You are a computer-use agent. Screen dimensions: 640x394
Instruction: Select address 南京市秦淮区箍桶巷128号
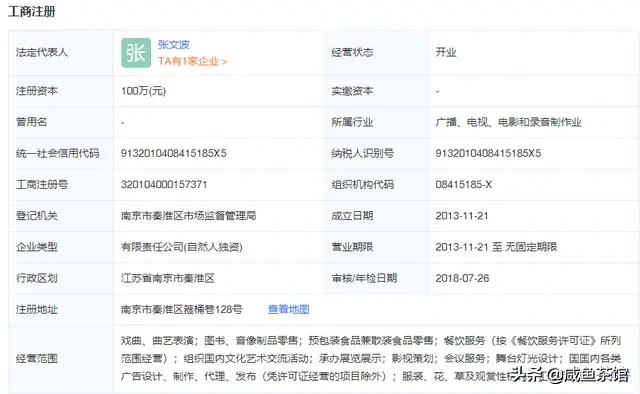(x=182, y=309)
